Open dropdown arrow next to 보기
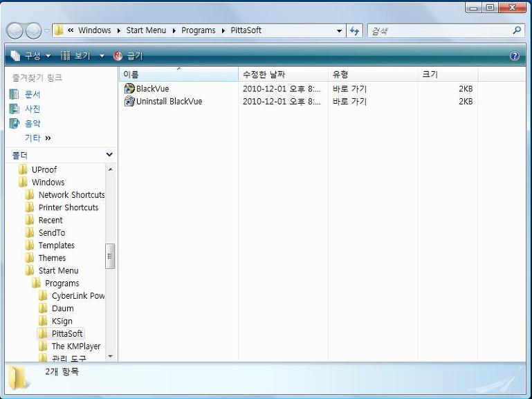 [102, 56]
